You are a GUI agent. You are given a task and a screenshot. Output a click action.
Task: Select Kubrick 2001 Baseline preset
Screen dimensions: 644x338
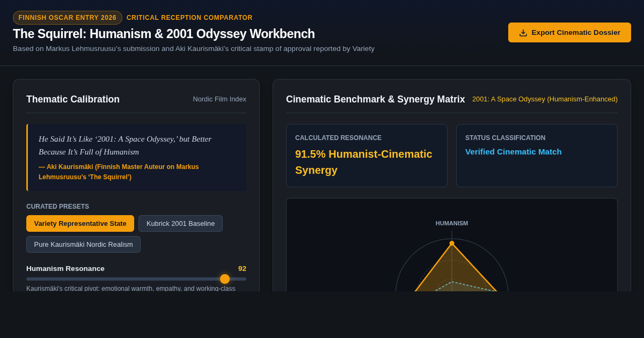pos(180,223)
